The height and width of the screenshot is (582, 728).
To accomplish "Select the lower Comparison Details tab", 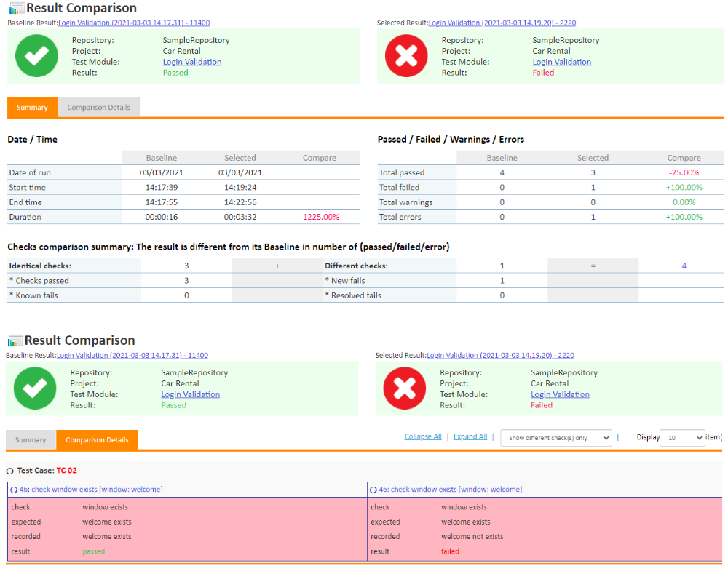I will (x=97, y=439).
